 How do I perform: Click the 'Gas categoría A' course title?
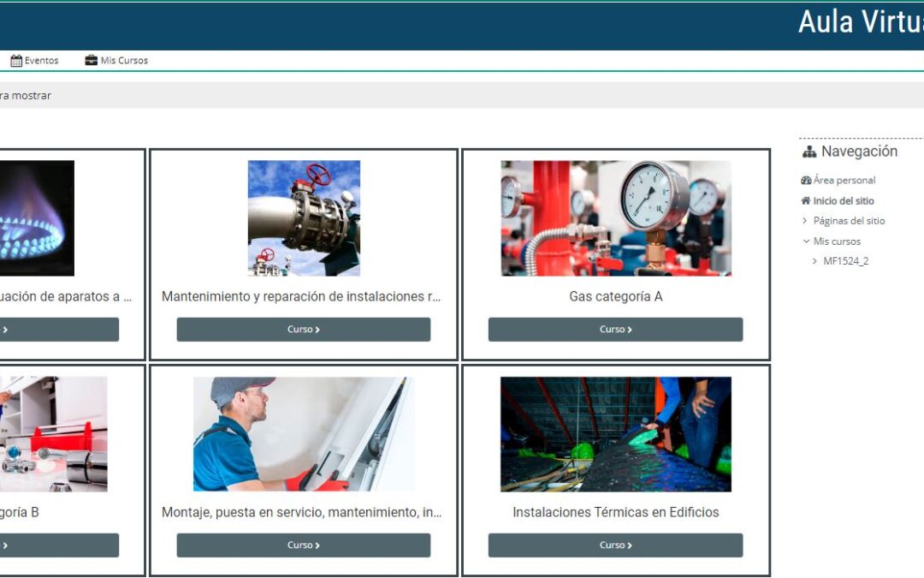616,296
